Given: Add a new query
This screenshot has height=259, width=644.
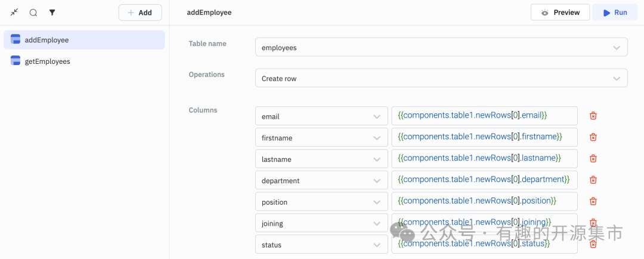Looking at the screenshot, I should click(x=140, y=13).
